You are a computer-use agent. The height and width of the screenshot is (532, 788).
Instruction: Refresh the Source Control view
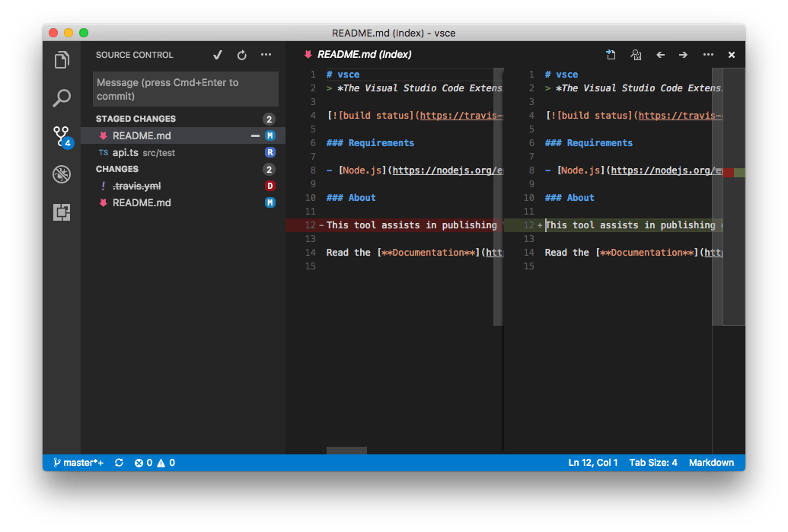click(242, 55)
